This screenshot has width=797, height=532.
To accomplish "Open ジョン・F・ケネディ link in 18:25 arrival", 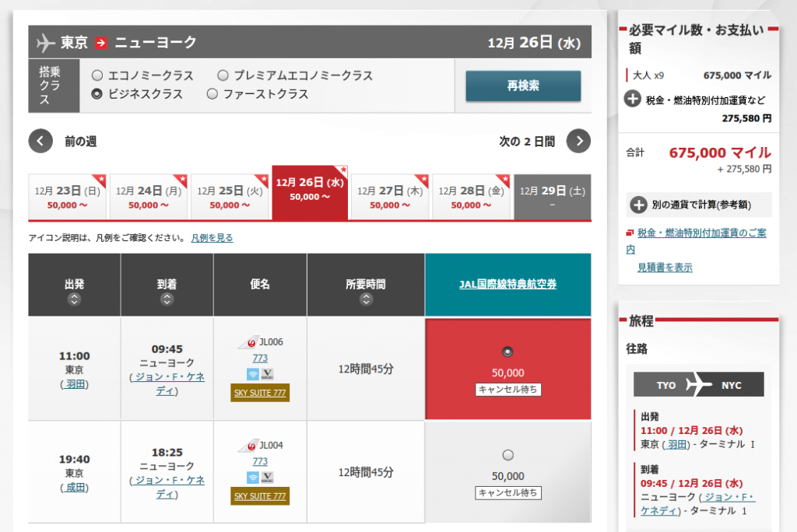I will (167, 487).
